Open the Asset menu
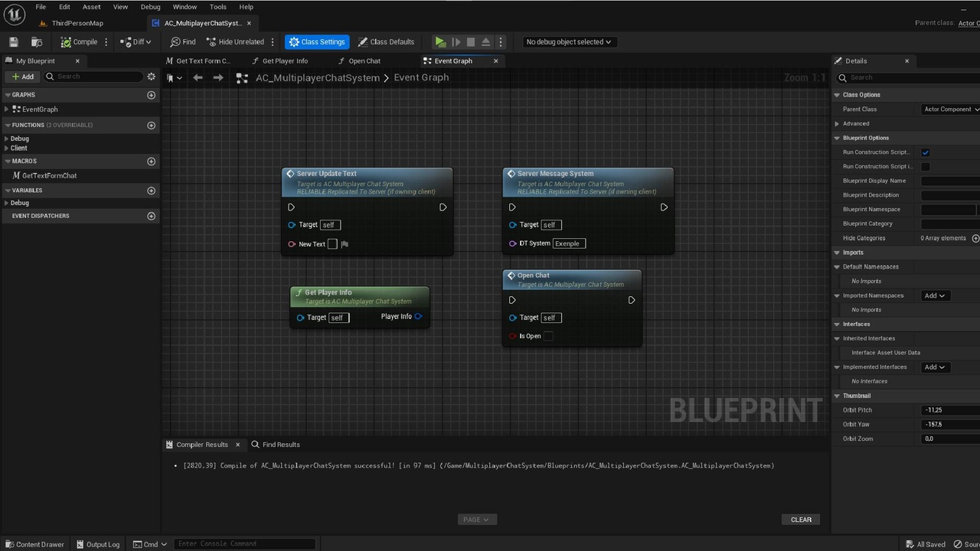Image resolution: width=980 pixels, height=551 pixels. [91, 7]
